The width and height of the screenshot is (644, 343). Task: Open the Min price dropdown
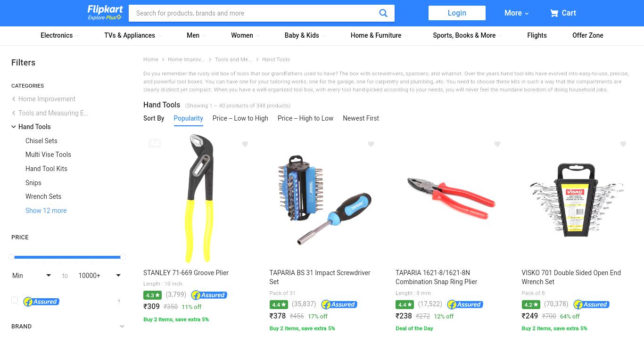[x=32, y=276]
